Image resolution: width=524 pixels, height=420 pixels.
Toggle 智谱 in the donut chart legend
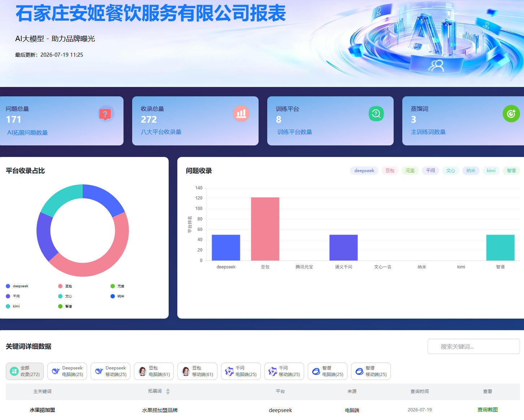pyautogui.click(x=65, y=306)
